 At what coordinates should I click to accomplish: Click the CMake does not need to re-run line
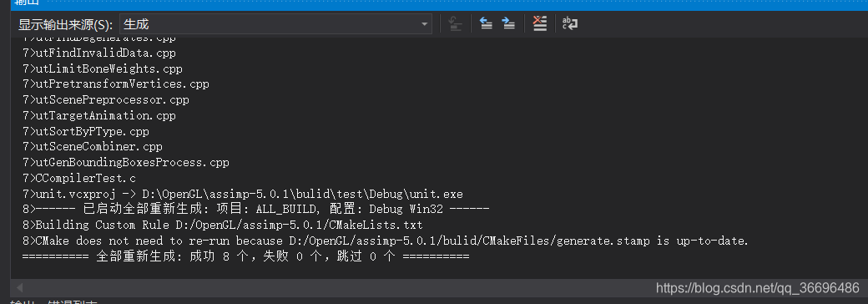click(386, 241)
